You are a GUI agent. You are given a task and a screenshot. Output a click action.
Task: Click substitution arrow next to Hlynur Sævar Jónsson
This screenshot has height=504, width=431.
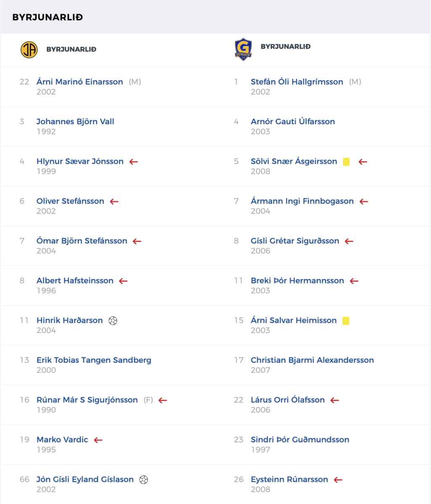point(134,162)
